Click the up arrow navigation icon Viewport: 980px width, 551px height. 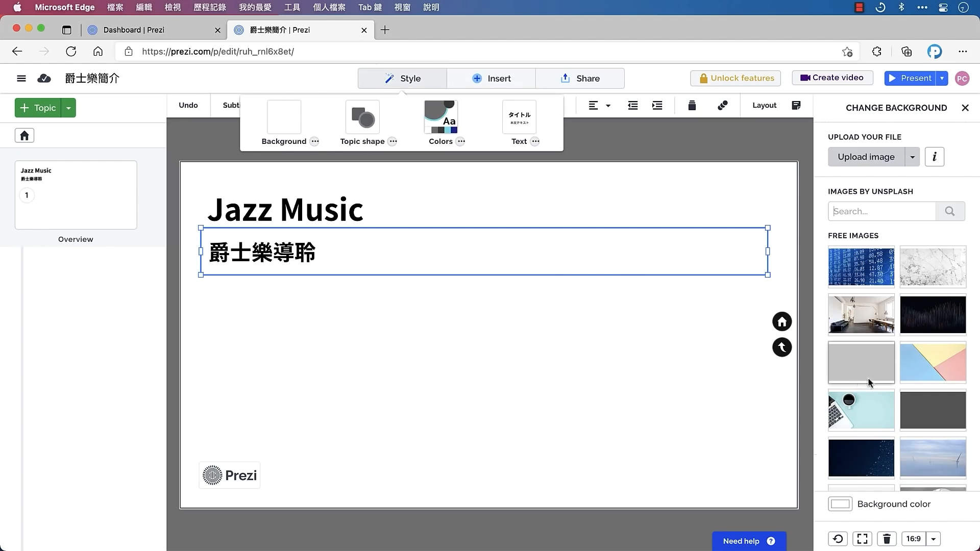[x=782, y=347]
